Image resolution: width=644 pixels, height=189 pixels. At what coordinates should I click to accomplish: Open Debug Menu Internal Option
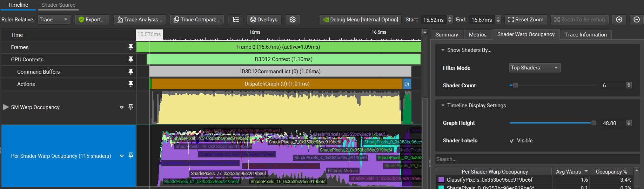[360, 20]
